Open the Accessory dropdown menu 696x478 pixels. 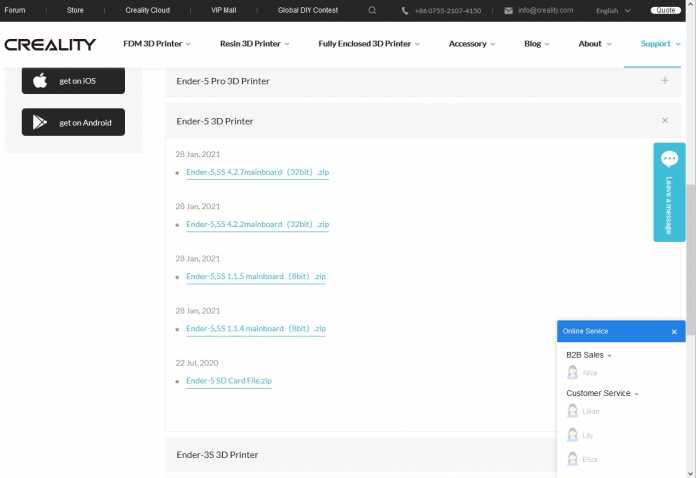click(x=472, y=44)
